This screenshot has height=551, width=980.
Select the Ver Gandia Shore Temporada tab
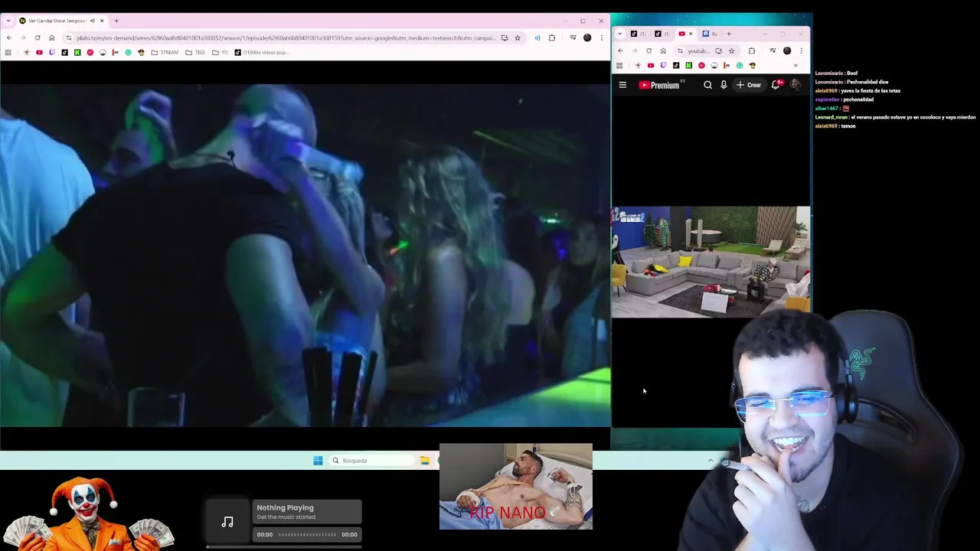63,21
